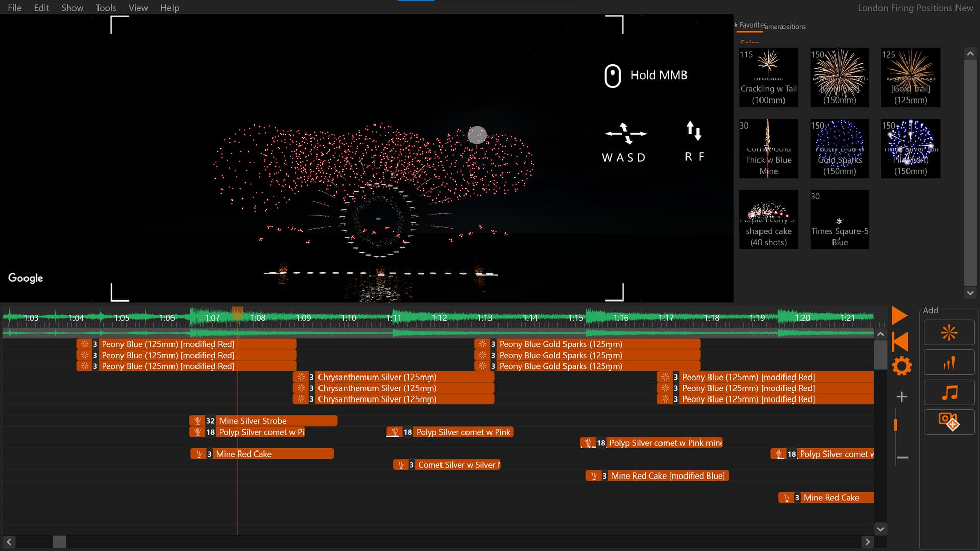This screenshot has width=980, height=551.
Task: Open timeline settings gear icon
Action: click(x=901, y=366)
